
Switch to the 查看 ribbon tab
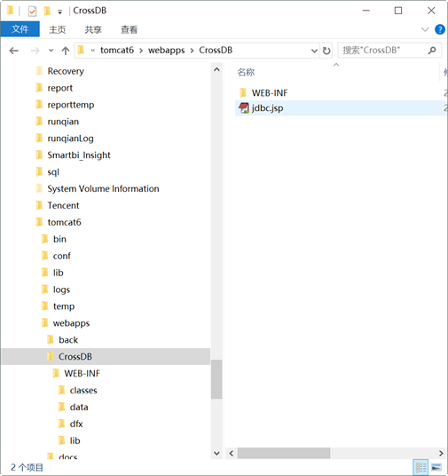(130, 29)
